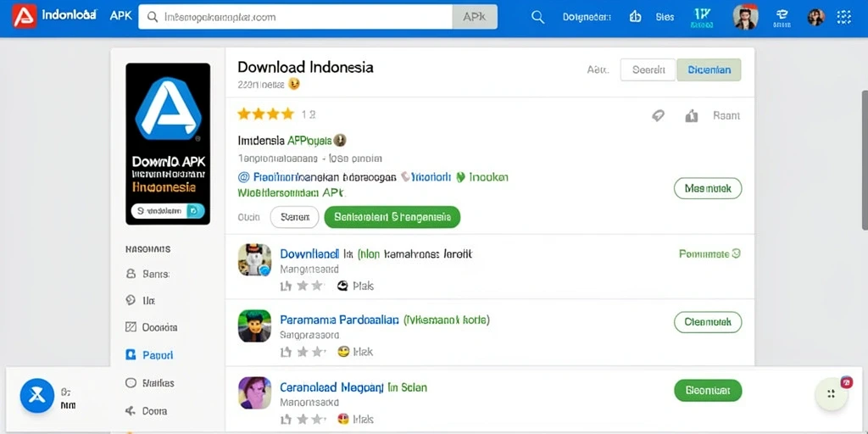Click the green Senisoreient Shengensisia button
This screenshot has height=434, width=868.
pyautogui.click(x=392, y=217)
